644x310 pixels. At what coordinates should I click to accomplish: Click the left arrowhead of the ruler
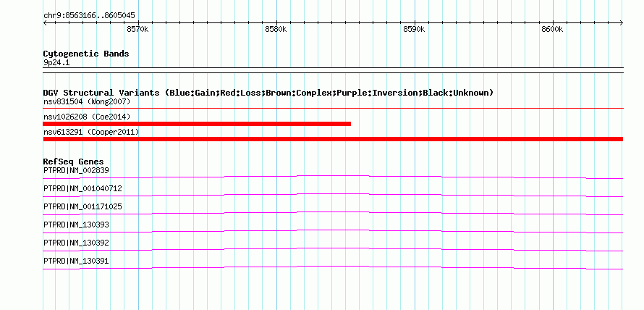tap(45, 23)
